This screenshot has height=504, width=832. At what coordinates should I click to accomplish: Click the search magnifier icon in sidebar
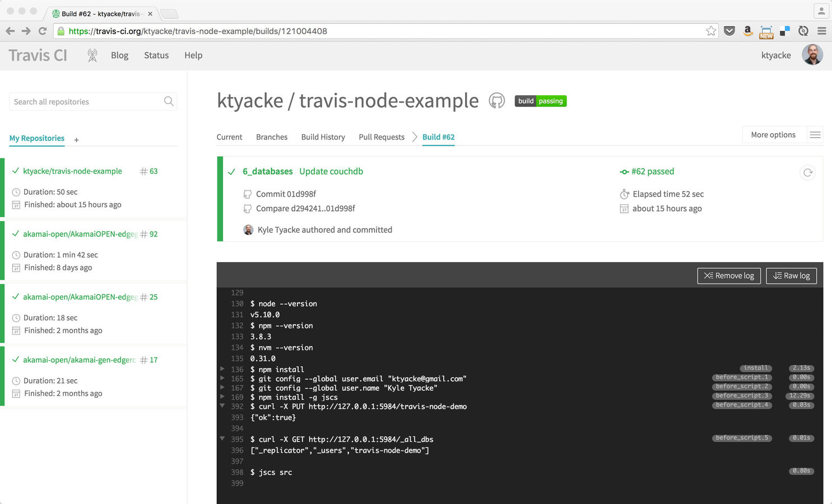click(169, 101)
